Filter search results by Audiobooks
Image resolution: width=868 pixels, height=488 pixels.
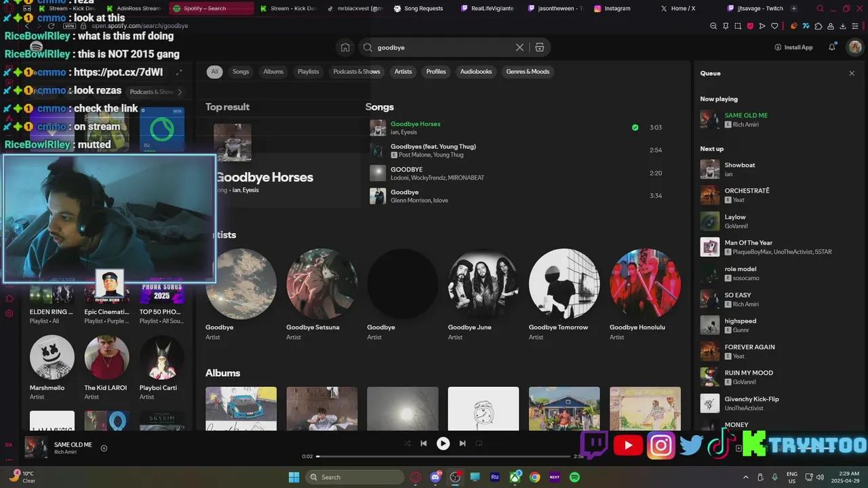pyautogui.click(x=476, y=72)
